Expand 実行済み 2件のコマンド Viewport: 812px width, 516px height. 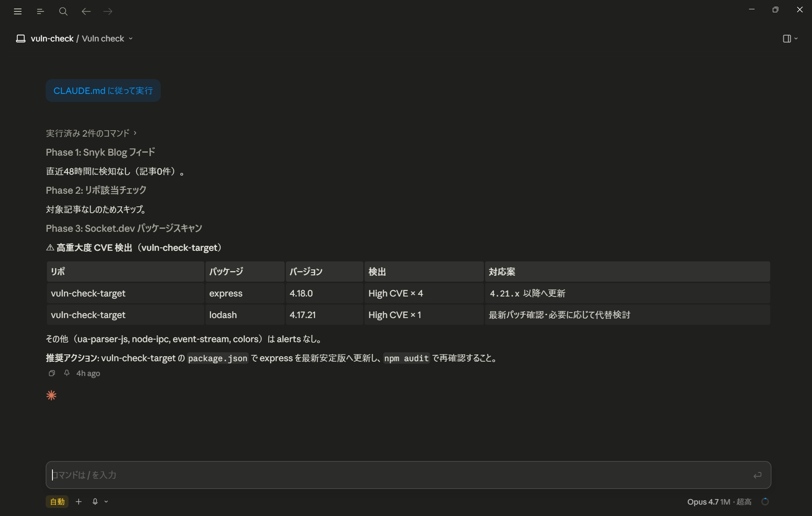point(91,133)
